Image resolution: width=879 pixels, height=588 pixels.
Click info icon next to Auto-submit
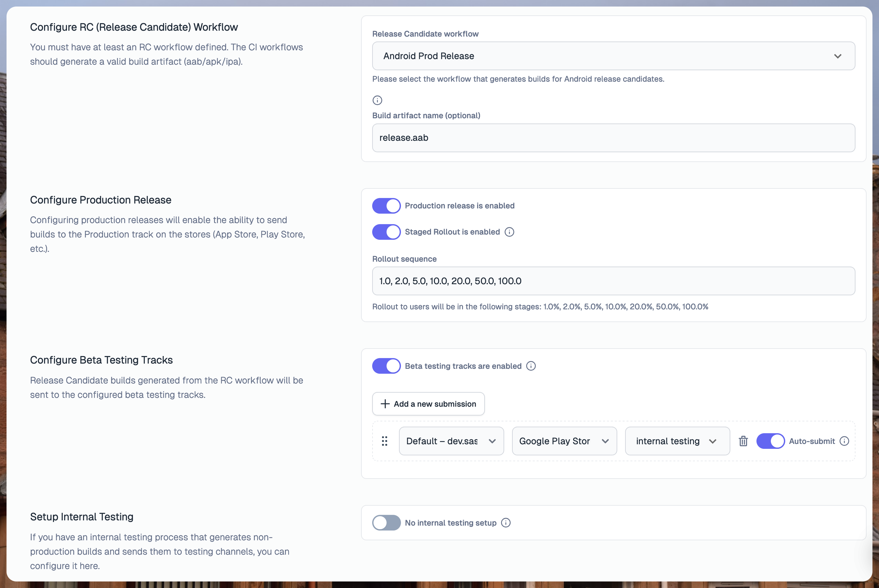[x=844, y=441]
